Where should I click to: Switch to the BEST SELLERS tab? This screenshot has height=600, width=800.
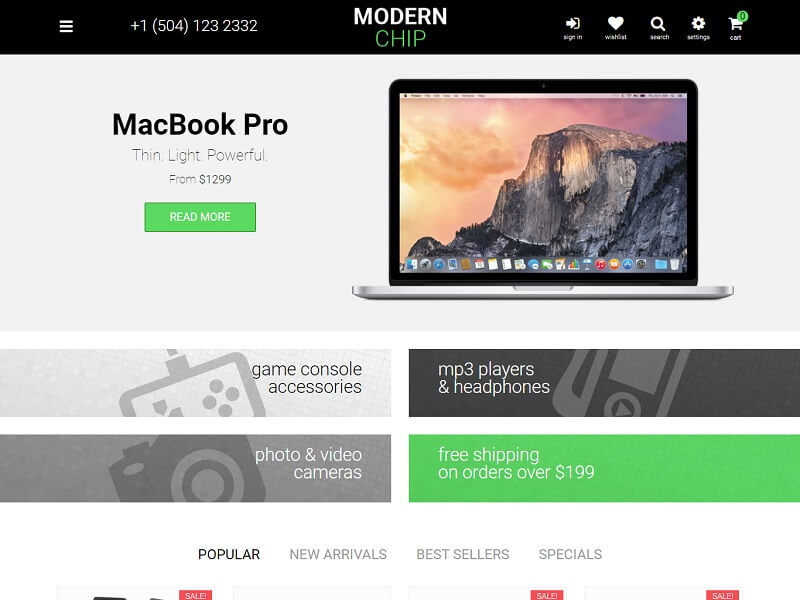coord(463,554)
